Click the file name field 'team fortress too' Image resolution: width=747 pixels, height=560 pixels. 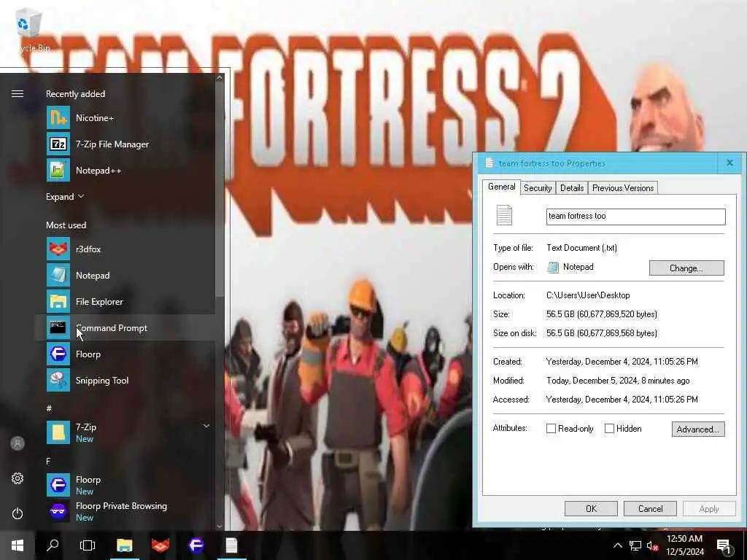pos(635,216)
